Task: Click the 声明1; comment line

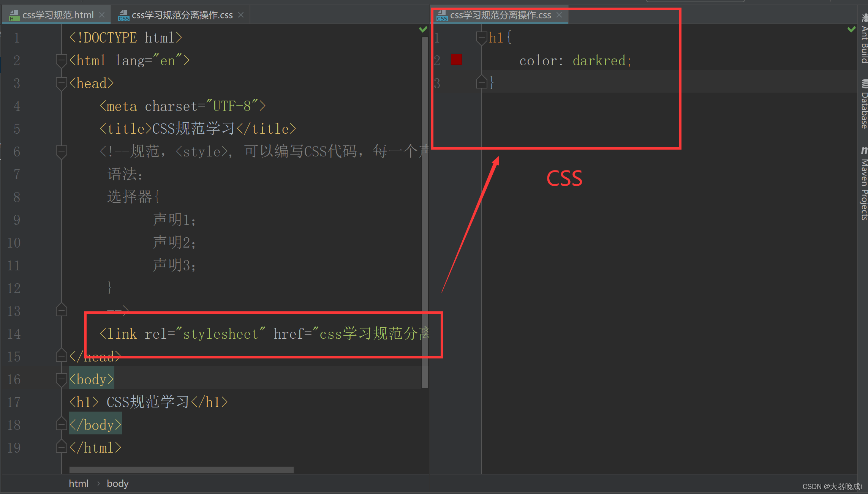Action: point(174,220)
